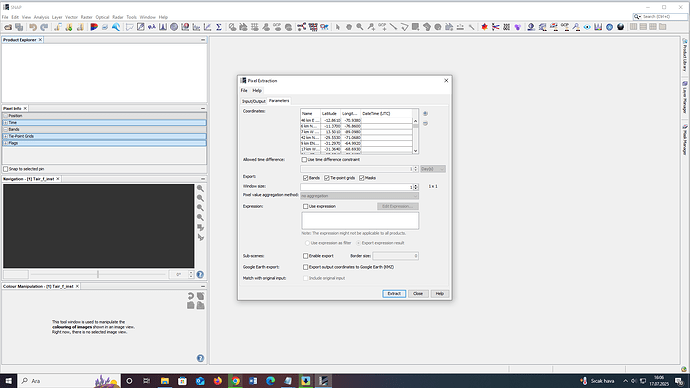690x388 pixels.
Task: Click the help icon in Navigation panel
Action: 200,275
